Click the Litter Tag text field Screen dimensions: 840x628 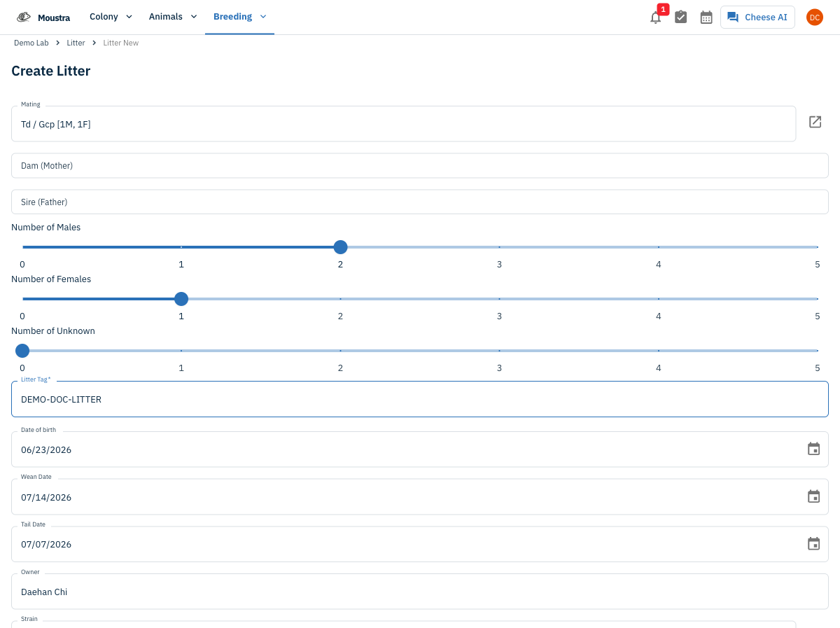point(420,399)
